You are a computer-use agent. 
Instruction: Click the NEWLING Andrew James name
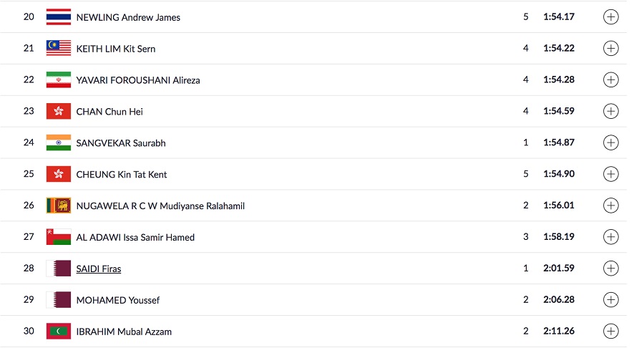pos(128,17)
